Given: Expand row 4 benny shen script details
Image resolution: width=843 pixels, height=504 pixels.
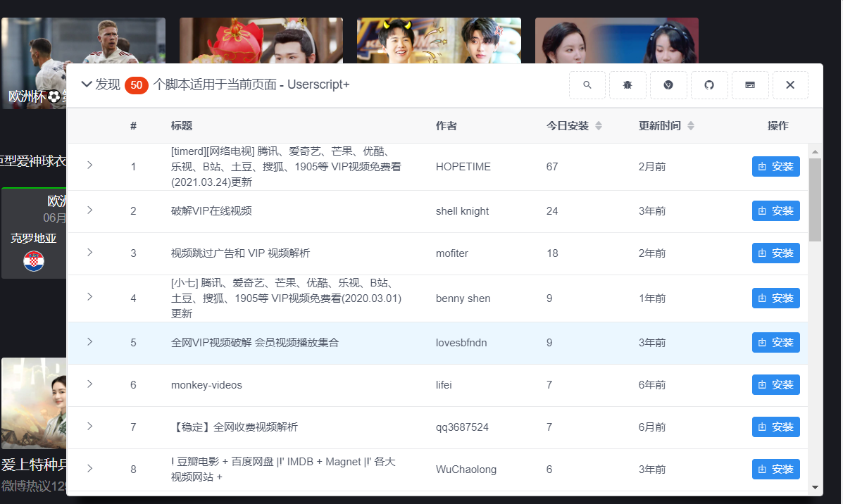Looking at the screenshot, I should click(89, 296).
